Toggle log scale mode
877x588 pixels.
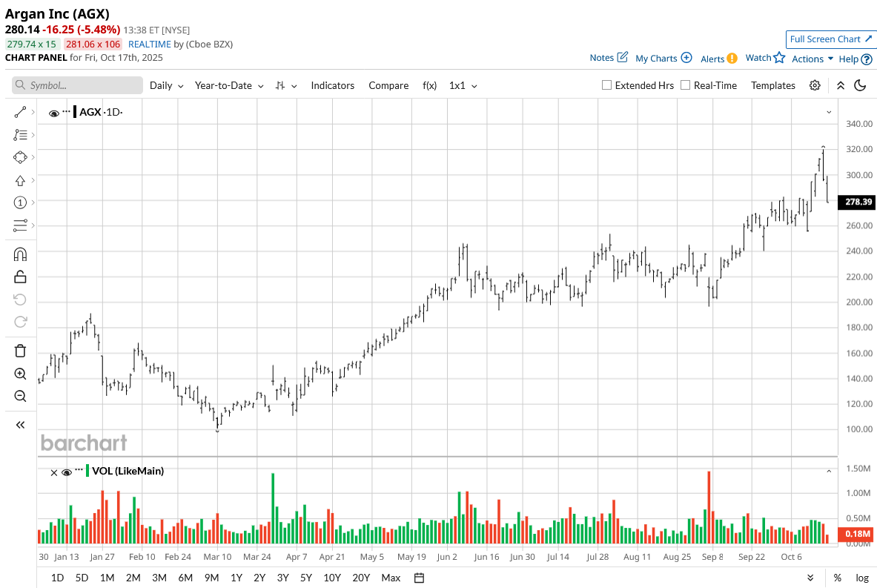862,578
